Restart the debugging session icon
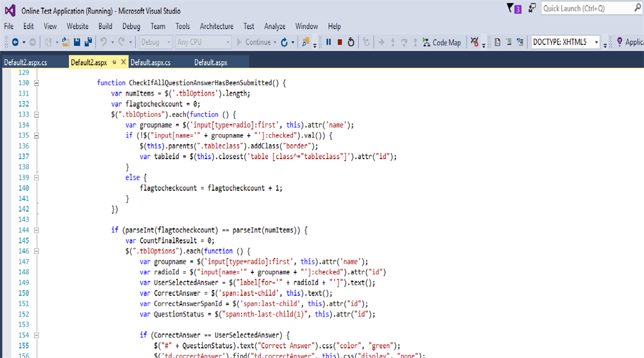Image resolution: width=644 pixels, height=358 pixels. click(351, 42)
